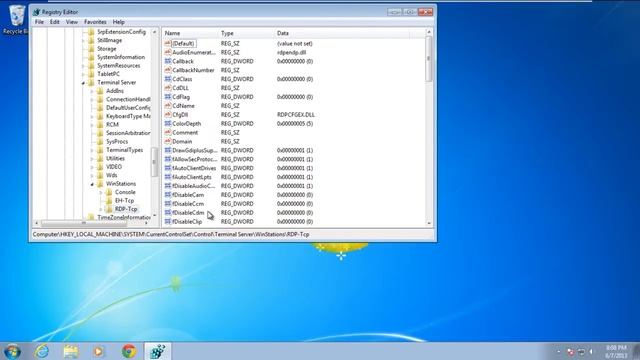Collapse the WinStations key
The width and height of the screenshot is (640, 360).
(92, 184)
